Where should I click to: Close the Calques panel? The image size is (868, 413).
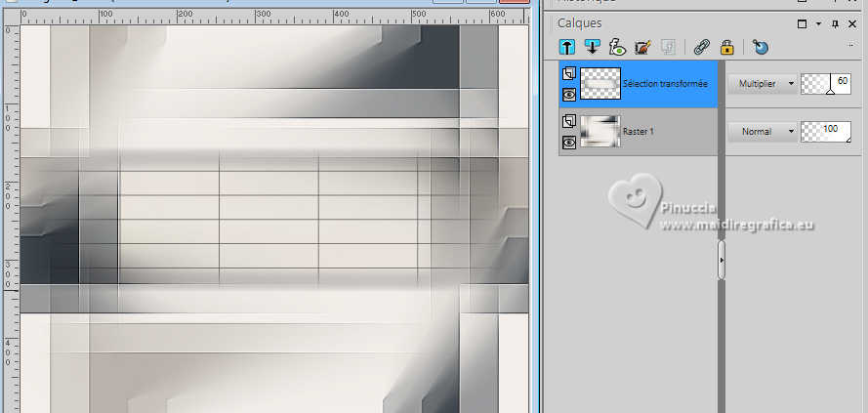(x=852, y=23)
